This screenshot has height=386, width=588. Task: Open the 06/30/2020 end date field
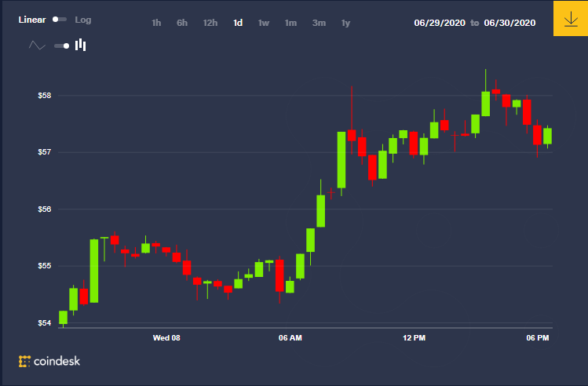point(509,23)
